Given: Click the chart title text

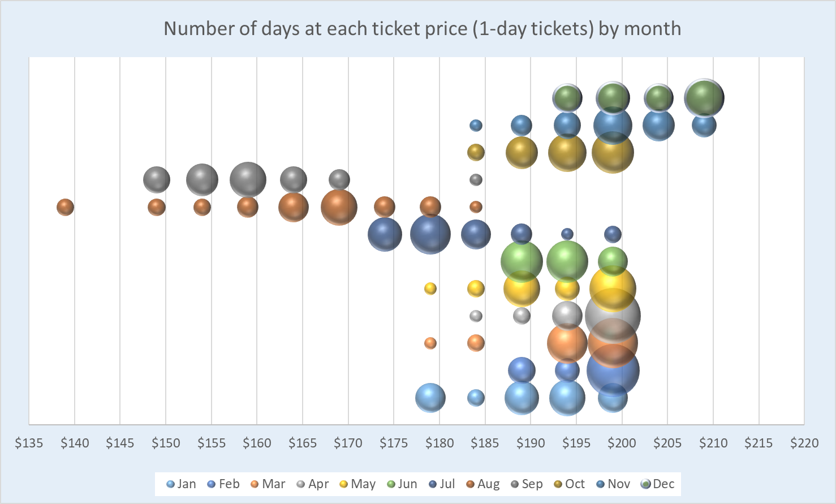Looking at the screenshot, I should [x=422, y=29].
